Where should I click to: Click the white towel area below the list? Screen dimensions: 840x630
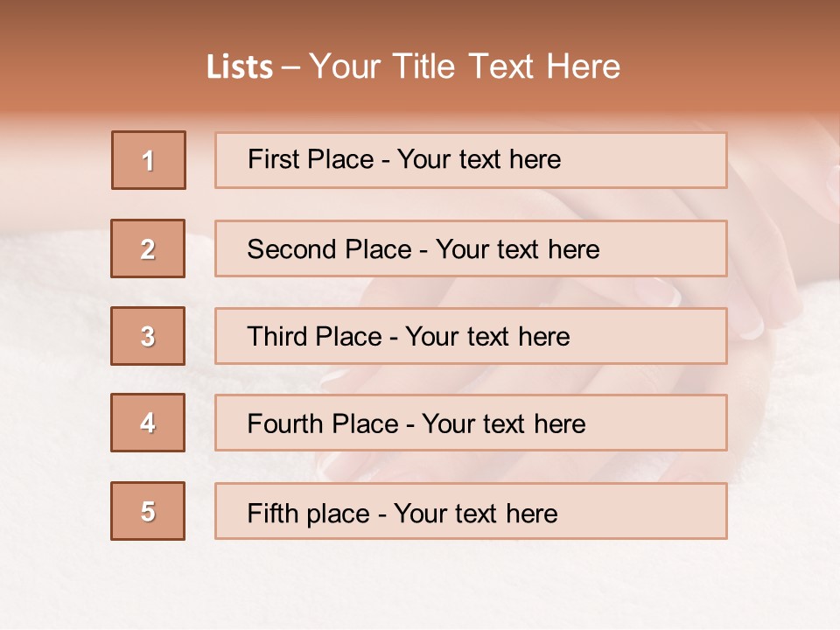click(x=420, y=586)
